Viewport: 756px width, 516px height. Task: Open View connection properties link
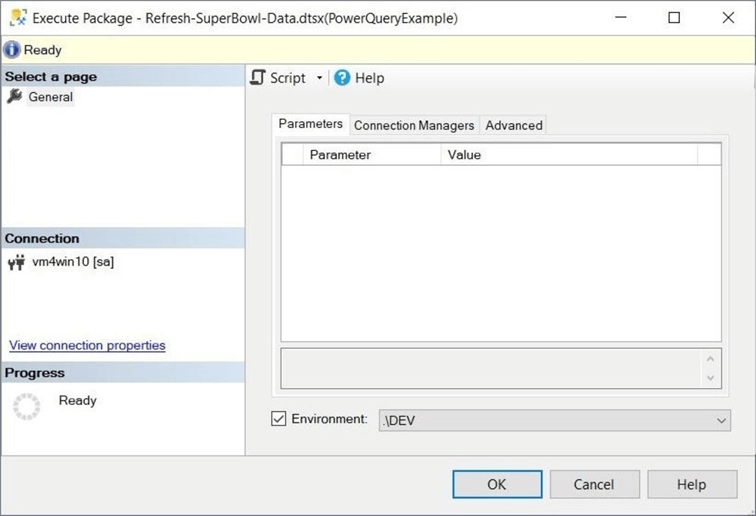pyautogui.click(x=87, y=345)
